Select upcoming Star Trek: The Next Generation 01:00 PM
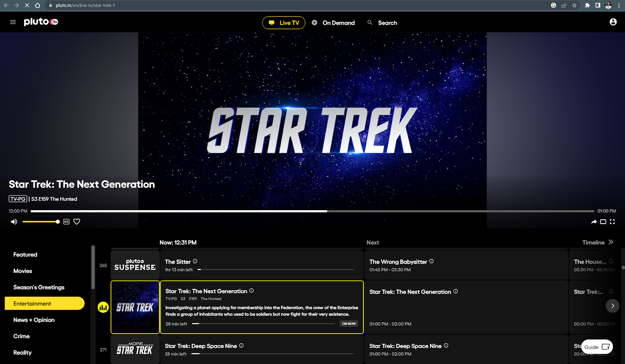This screenshot has width=625, height=364. point(466,307)
